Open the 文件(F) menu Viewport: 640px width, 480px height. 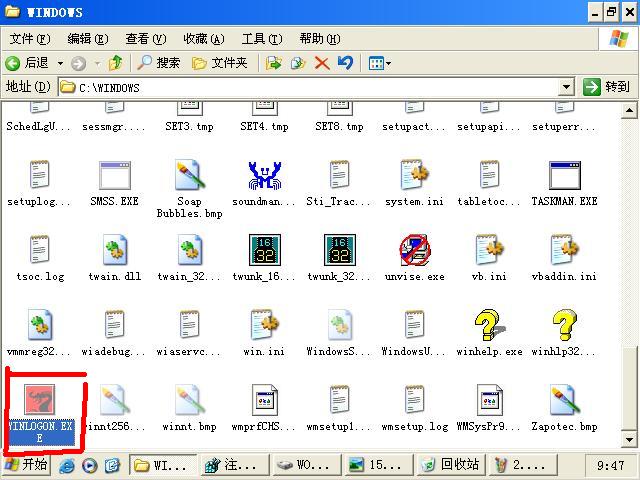30,39
